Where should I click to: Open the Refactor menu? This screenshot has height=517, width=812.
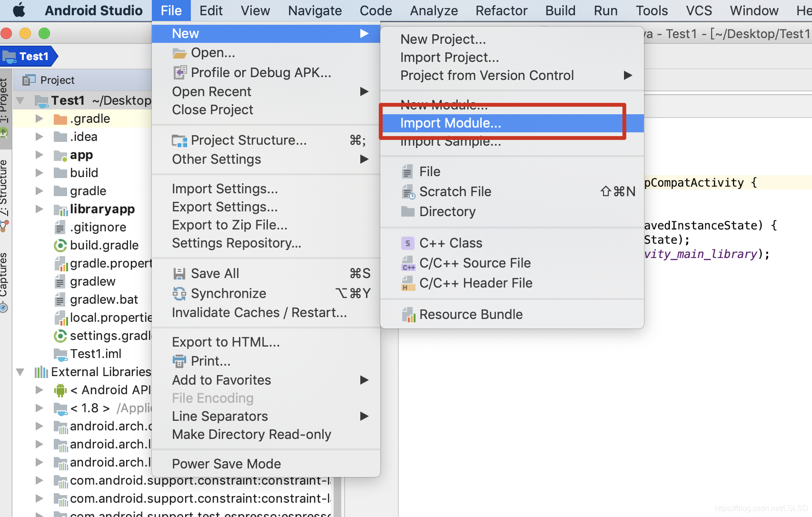pos(501,10)
